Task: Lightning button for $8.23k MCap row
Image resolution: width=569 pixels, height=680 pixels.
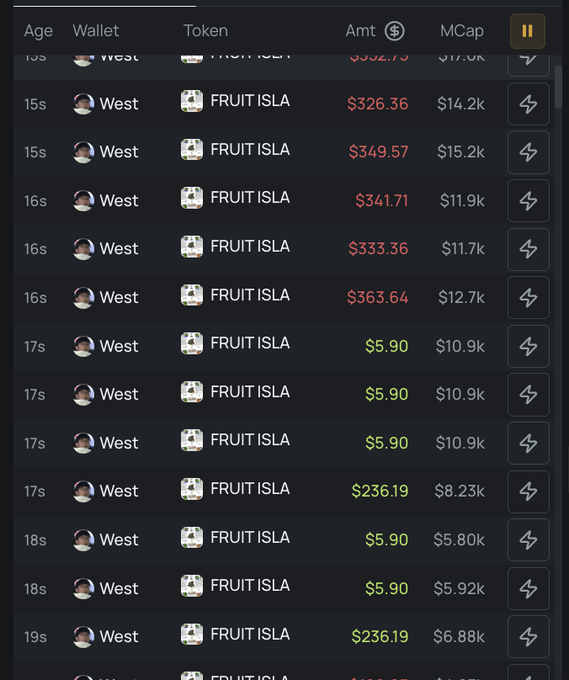Action: point(528,492)
